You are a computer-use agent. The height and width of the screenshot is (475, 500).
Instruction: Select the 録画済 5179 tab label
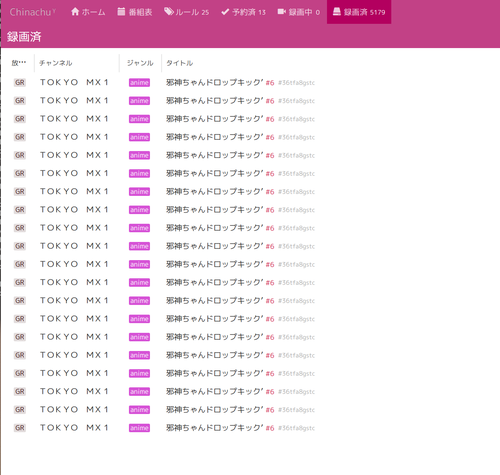364,12
